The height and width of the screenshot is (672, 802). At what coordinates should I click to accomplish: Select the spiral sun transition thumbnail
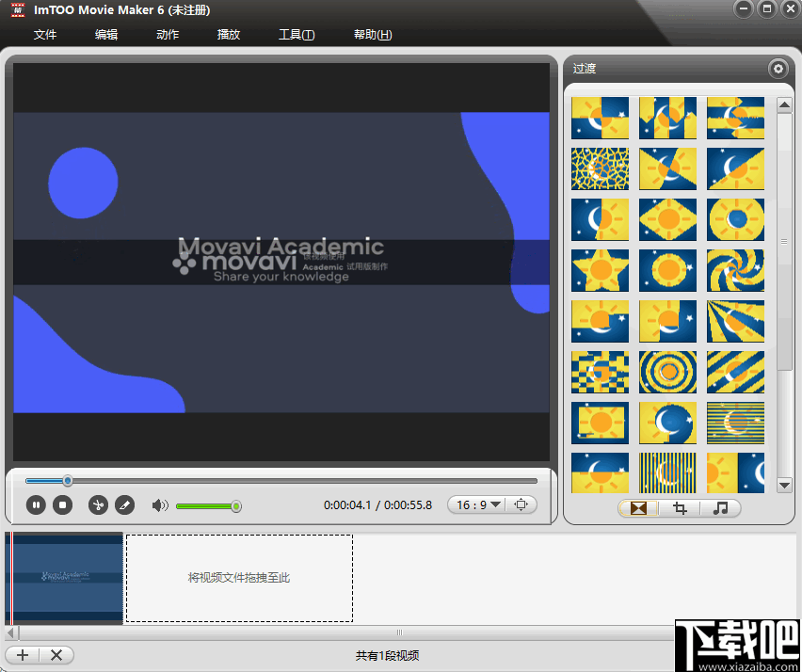pyautogui.click(x=735, y=270)
